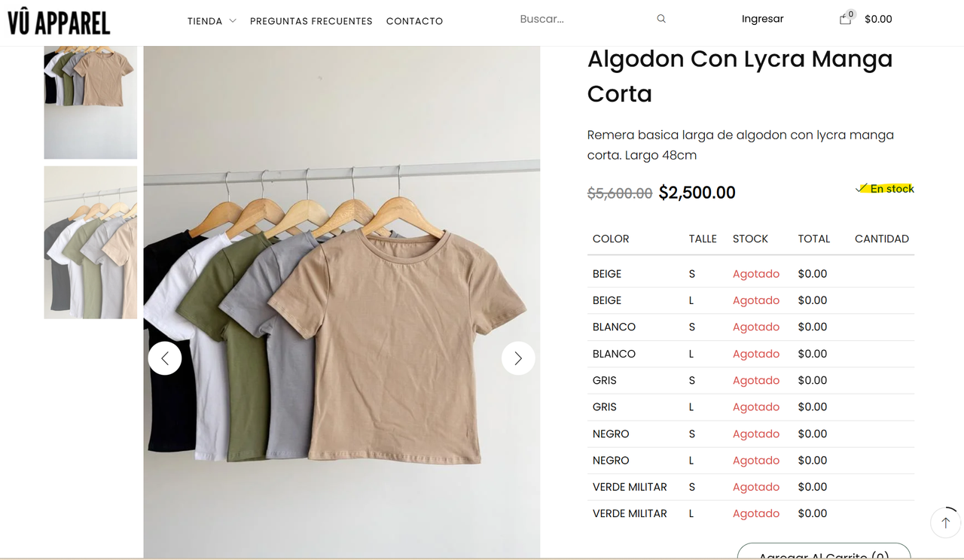Image resolution: width=964 pixels, height=560 pixels.
Task: Open the Contacto menu item
Action: [414, 21]
